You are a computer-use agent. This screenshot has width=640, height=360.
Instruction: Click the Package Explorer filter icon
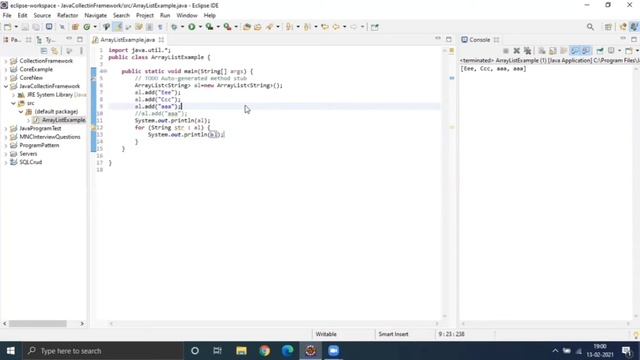(69, 51)
